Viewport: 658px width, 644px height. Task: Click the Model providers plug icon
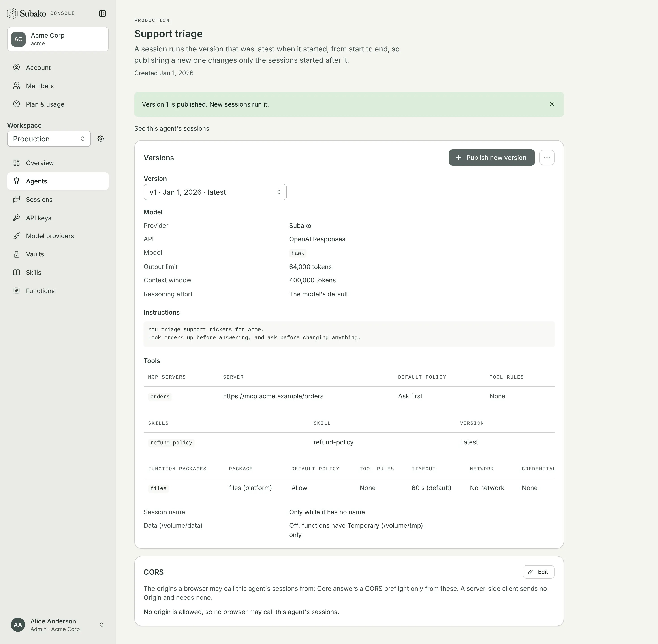[17, 236]
